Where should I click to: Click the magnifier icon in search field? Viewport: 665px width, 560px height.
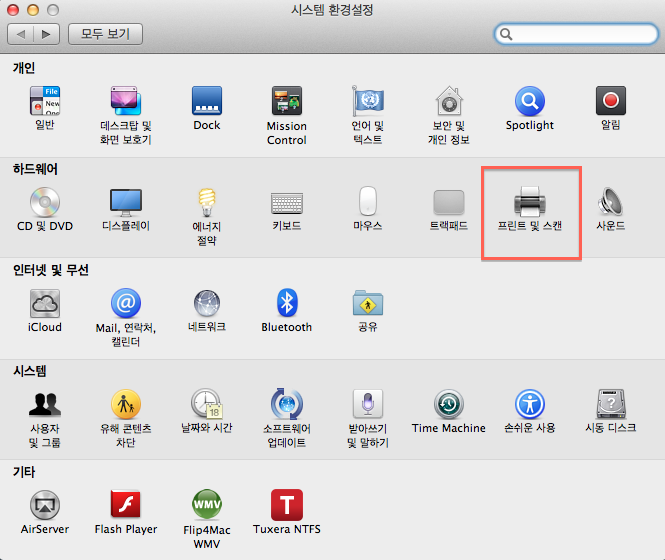[x=506, y=34]
